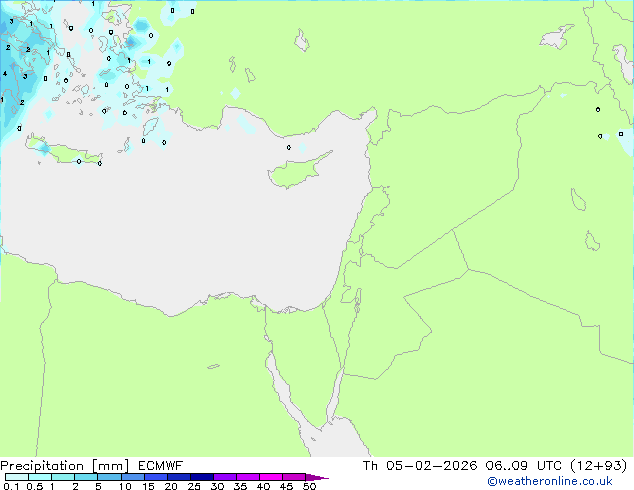Select the purple swatch between 30 and 35
The width and height of the screenshot is (634, 490).
[x=224, y=477]
